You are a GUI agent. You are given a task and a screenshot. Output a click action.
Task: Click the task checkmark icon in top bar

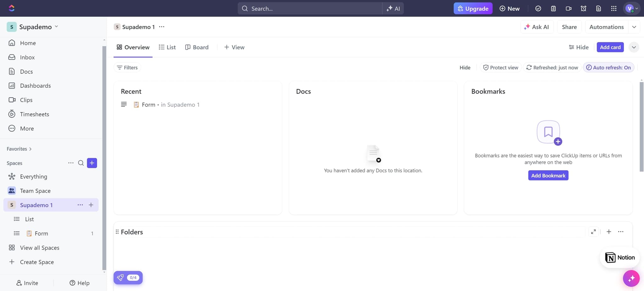(538, 8)
